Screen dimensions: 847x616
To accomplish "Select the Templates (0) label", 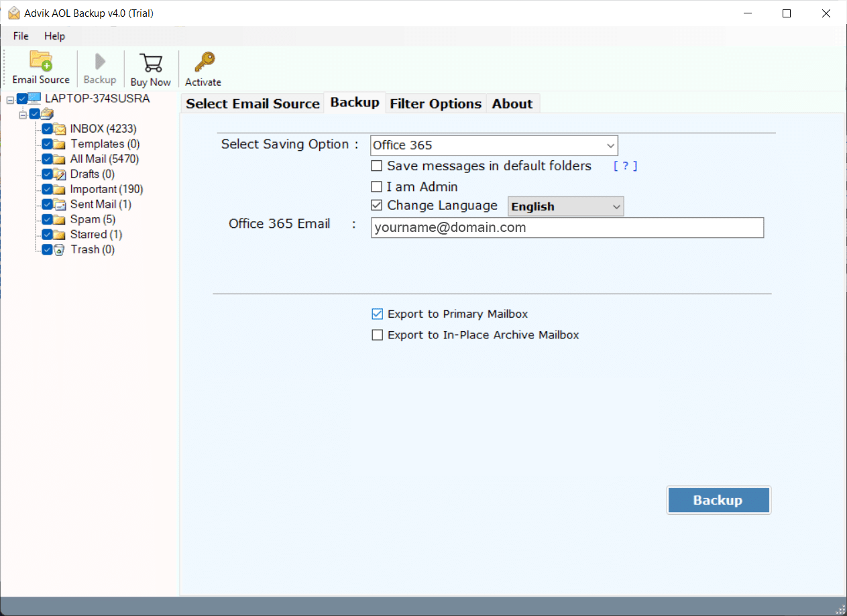I will pos(106,144).
